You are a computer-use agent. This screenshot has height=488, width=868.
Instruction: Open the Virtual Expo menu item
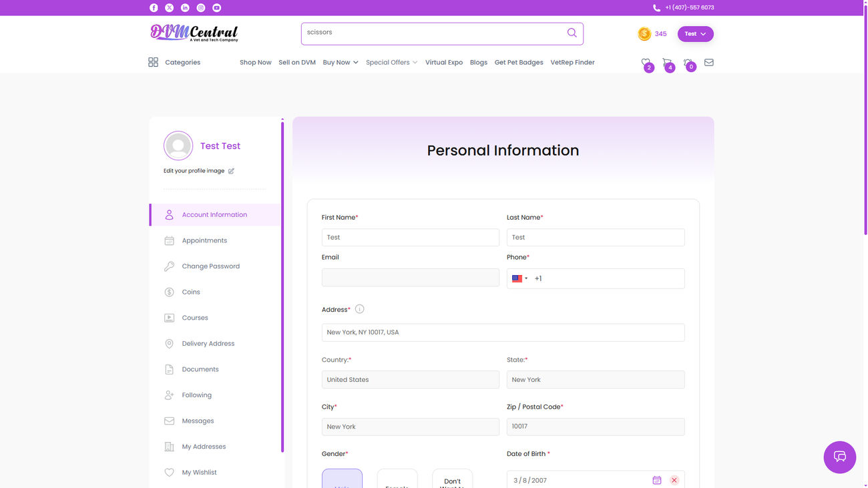[444, 63]
